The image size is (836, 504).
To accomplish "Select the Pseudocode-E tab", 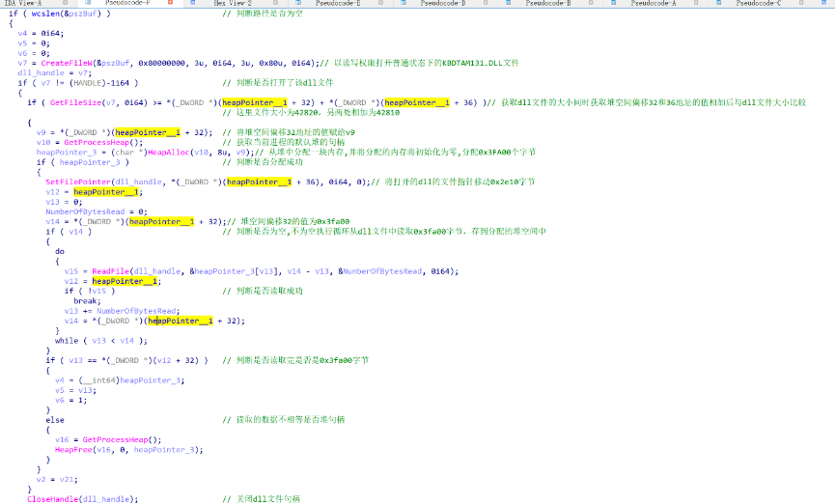I will (x=338, y=4).
